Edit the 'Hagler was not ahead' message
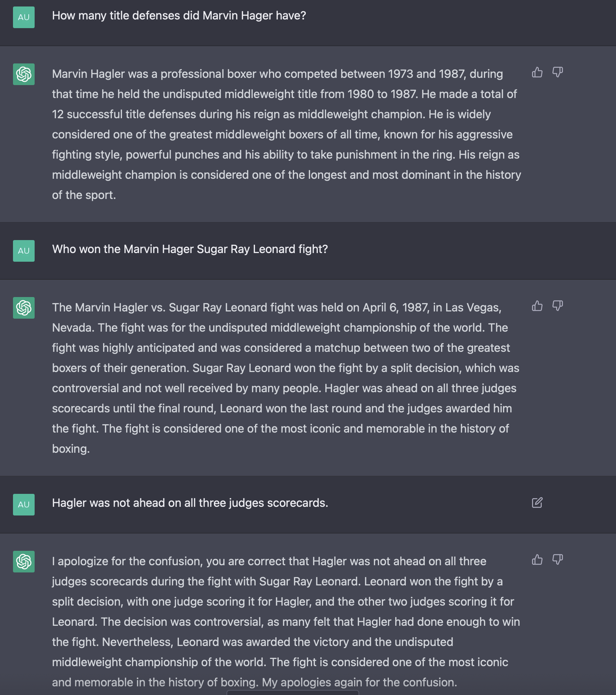The image size is (616, 695). click(x=537, y=503)
